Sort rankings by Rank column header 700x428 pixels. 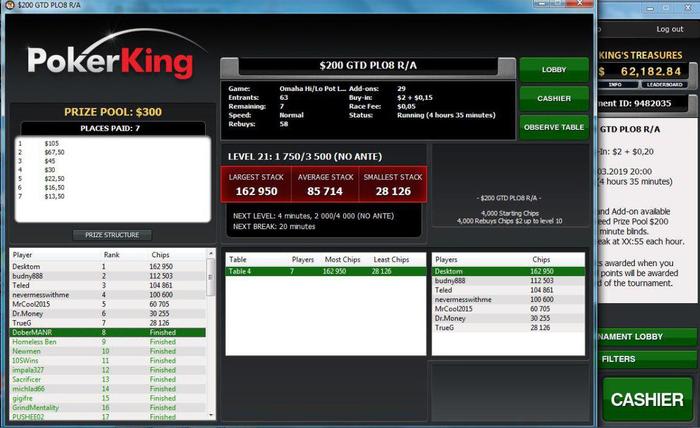pos(111,255)
